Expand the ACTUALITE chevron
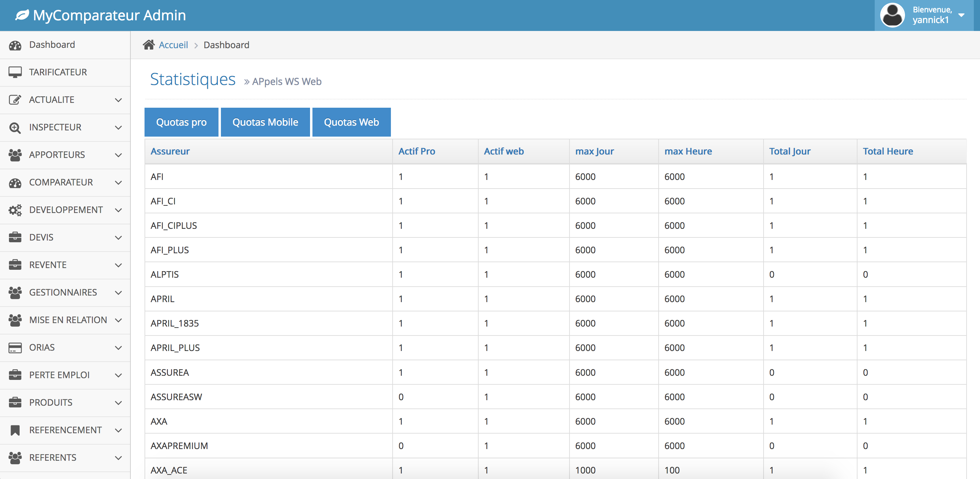The width and height of the screenshot is (980, 479). pyautogui.click(x=118, y=100)
